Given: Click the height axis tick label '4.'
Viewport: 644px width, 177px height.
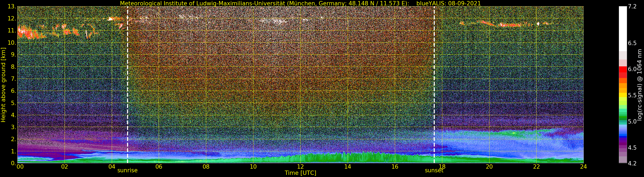Looking at the screenshot, I should pyautogui.click(x=14, y=115).
